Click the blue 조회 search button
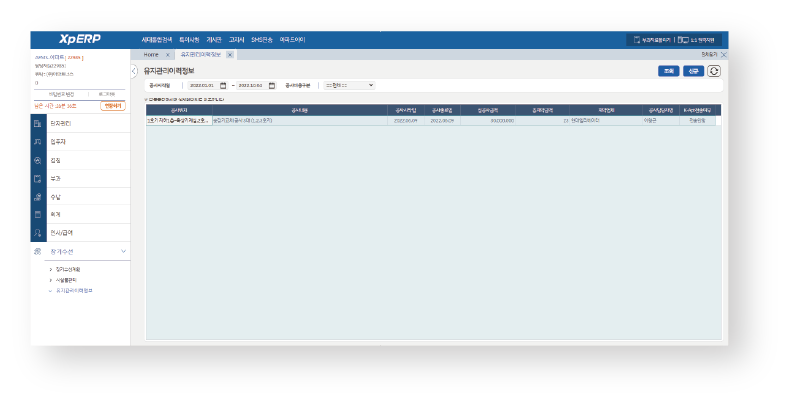This screenshot has width=790, height=406. coord(669,71)
